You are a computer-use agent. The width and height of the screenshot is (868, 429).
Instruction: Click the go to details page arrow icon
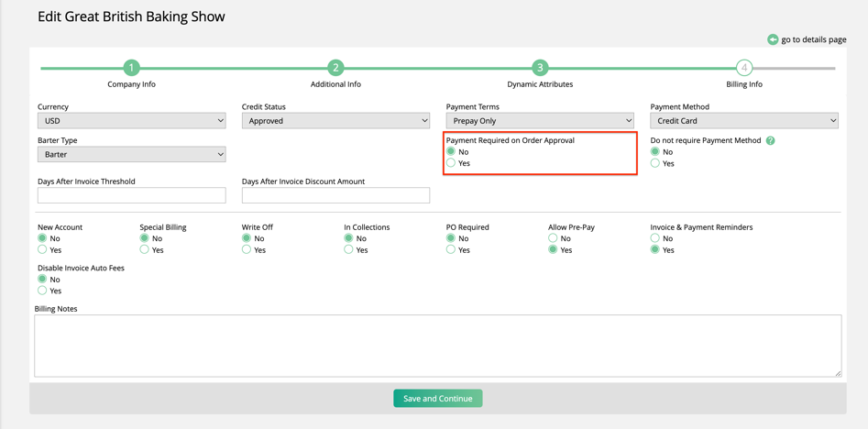pyautogui.click(x=773, y=39)
